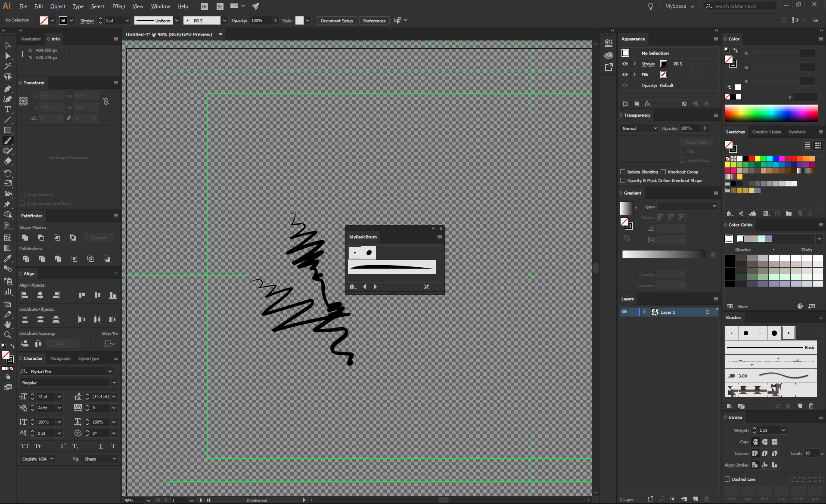Open Brush Libraries menu in MyBasicBrush panel
Viewport: 826px width, 504px height.
tap(353, 287)
